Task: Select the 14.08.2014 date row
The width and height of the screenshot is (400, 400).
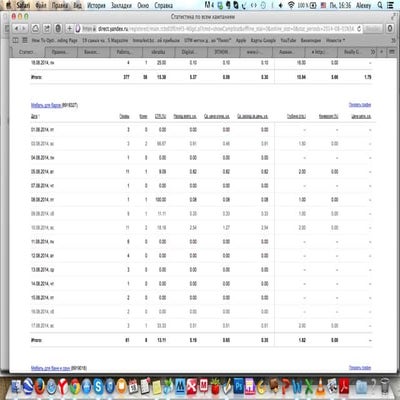Action: pos(202,284)
